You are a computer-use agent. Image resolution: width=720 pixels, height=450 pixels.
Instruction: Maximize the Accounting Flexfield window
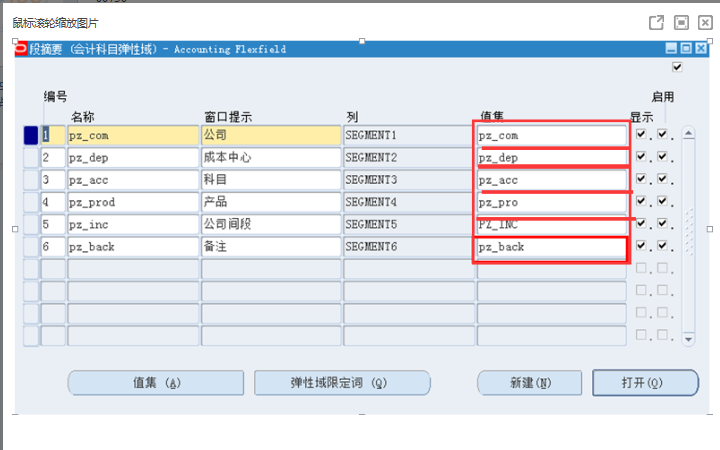click(x=686, y=49)
